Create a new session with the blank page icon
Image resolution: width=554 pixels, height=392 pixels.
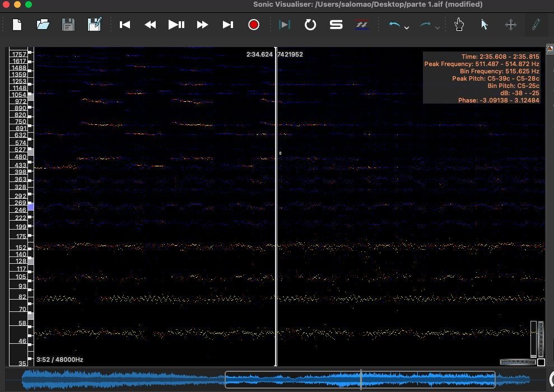coord(17,25)
